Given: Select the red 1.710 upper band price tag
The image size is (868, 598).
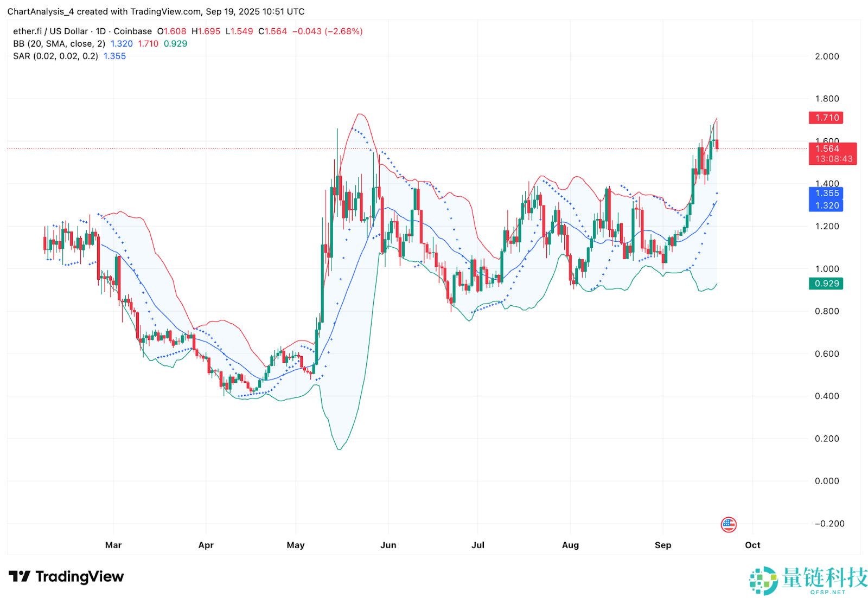Looking at the screenshot, I should (826, 118).
